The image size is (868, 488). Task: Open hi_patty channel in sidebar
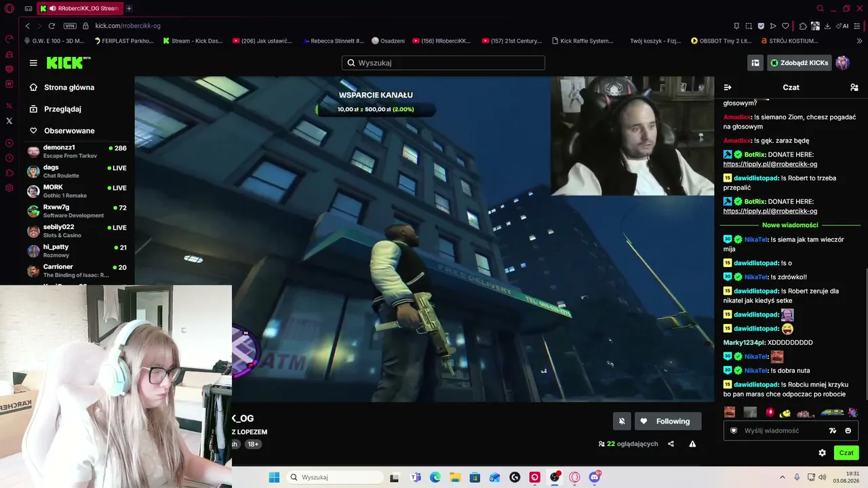(x=77, y=251)
